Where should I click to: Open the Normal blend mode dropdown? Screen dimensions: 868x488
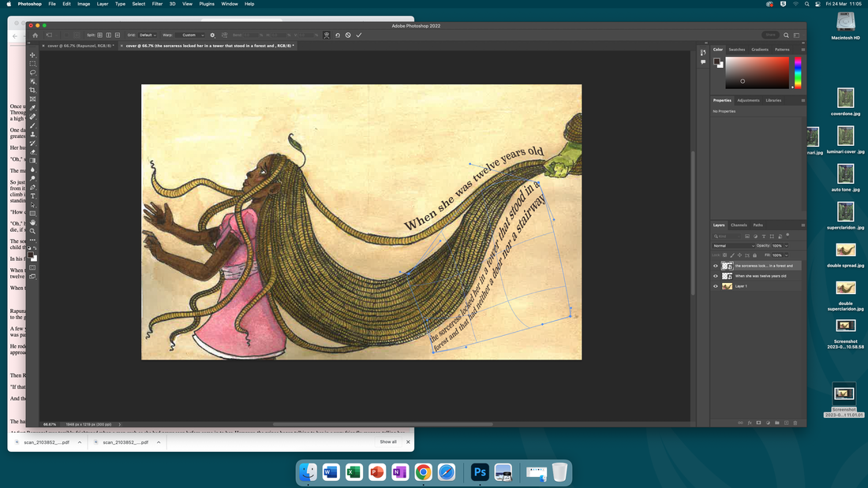734,246
